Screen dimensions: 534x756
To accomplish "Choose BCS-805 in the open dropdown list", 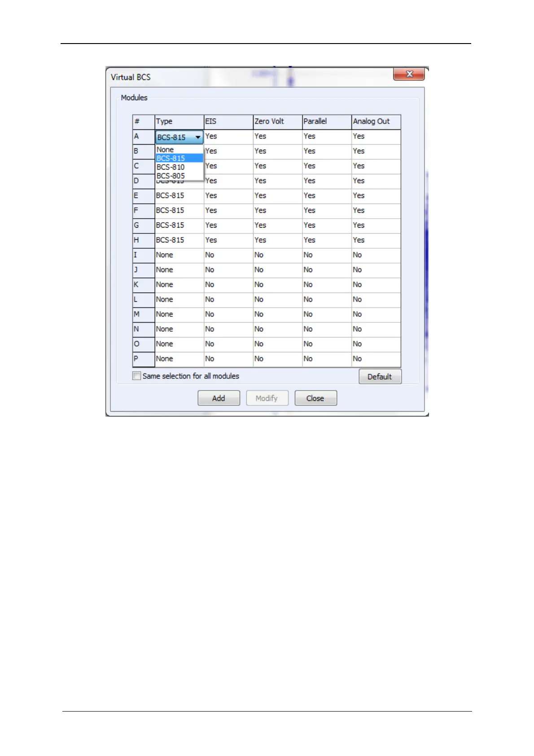I will coord(179,176).
